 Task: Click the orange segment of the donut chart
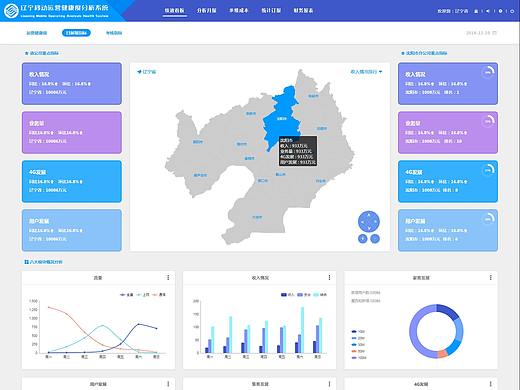click(x=442, y=354)
